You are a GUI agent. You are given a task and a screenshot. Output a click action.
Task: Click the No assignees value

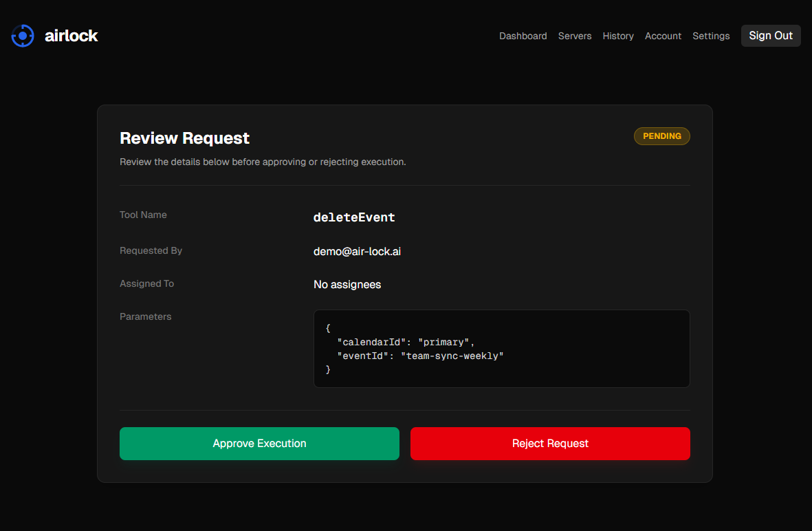coord(347,284)
